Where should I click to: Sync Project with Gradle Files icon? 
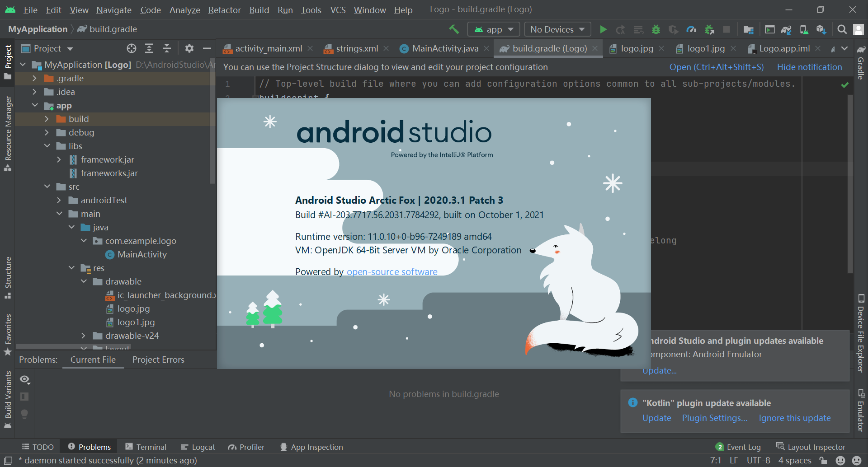pyautogui.click(x=787, y=29)
